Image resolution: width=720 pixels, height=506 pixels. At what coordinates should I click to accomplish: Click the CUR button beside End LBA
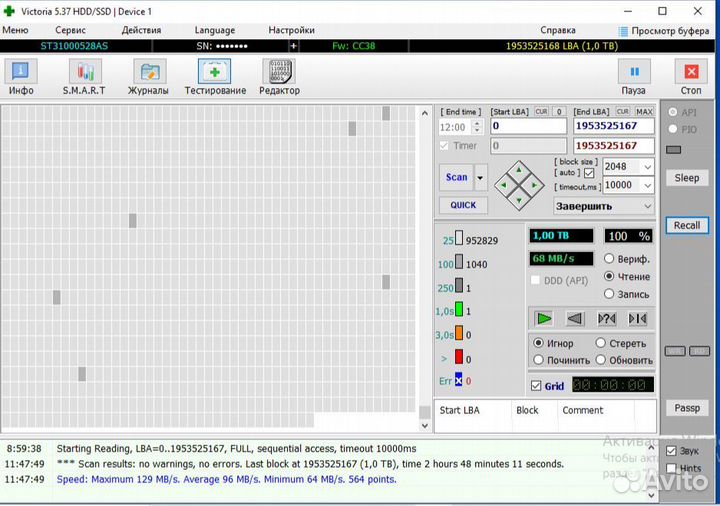pos(623,112)
